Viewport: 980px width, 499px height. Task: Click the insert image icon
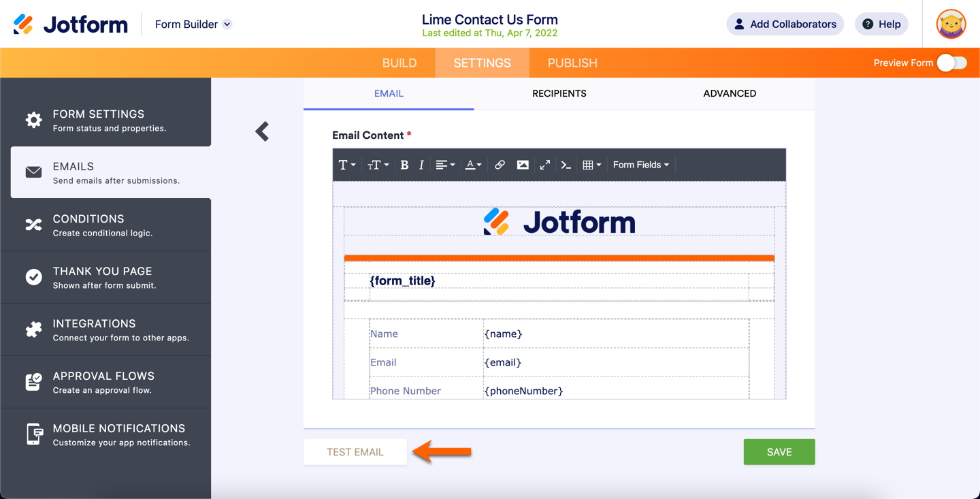[x=523, y=165]
